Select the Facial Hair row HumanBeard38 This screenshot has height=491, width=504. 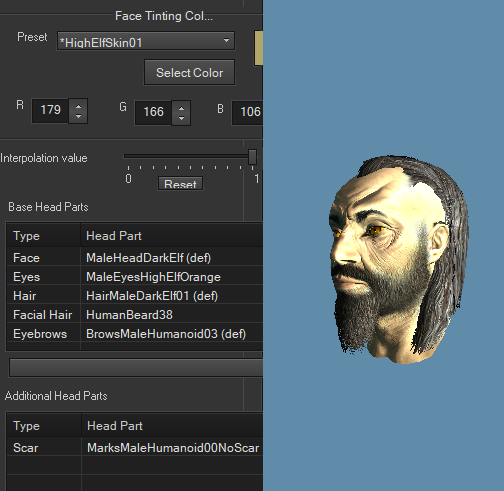pyautogui.click(x=135, y=315)
